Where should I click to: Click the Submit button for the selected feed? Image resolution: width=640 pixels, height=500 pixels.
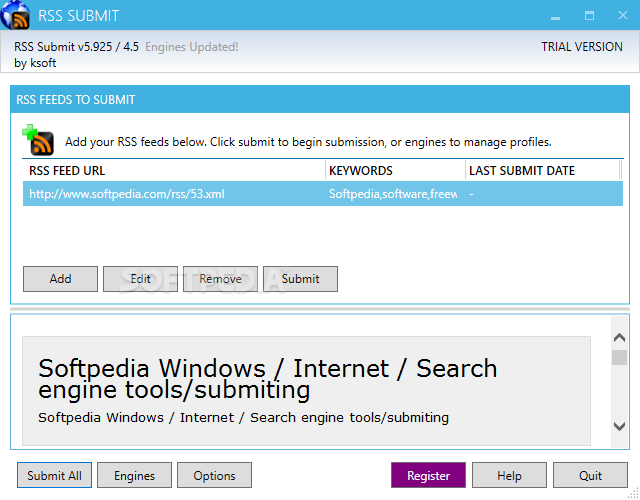point(300,279)
